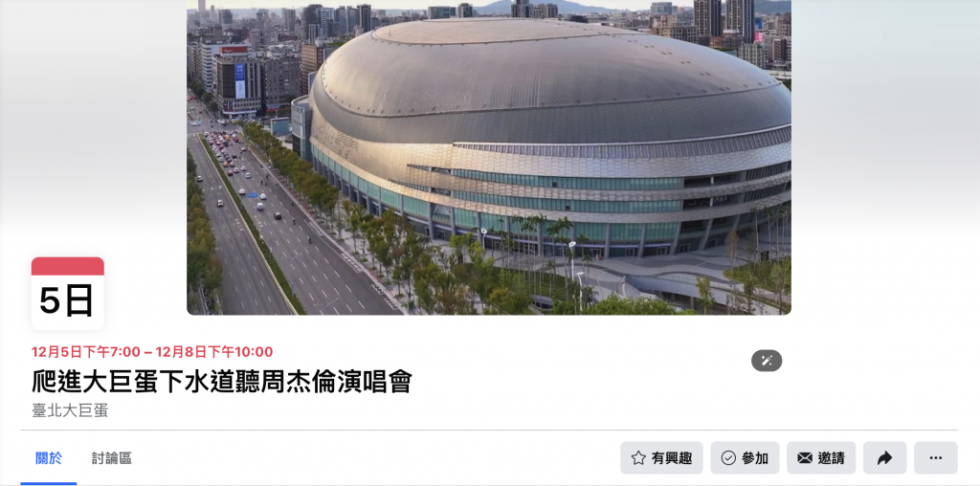
Task: Click the blurred area left of cover photo
Action: (x=93, y=125)
